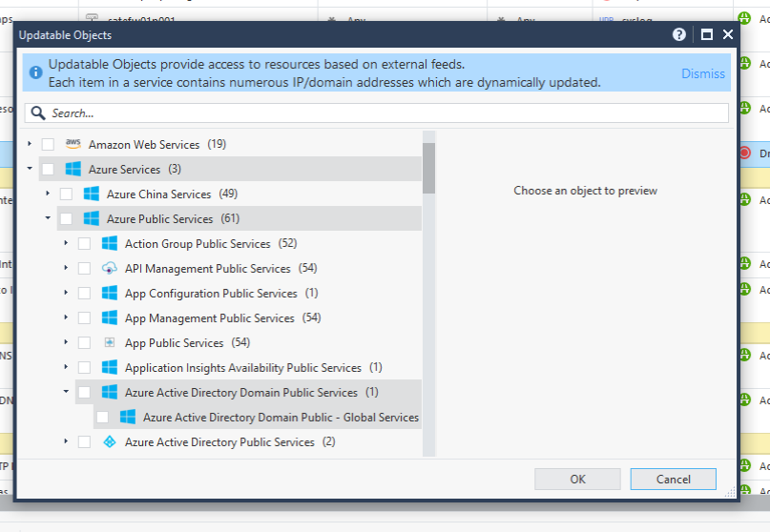Click the Amazon Web Services aws icon
This screenshot has width=770, height=532.
(x=73, y=144)
